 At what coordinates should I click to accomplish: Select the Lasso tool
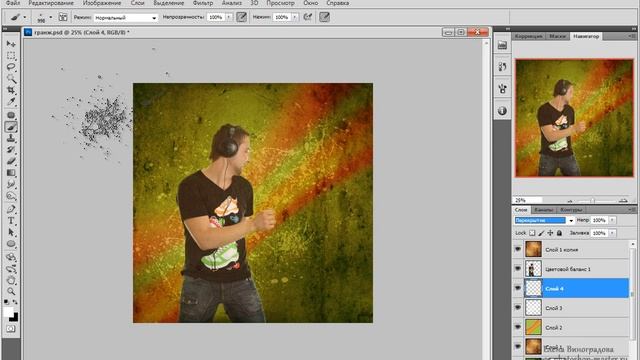click(x=11, y=67)
